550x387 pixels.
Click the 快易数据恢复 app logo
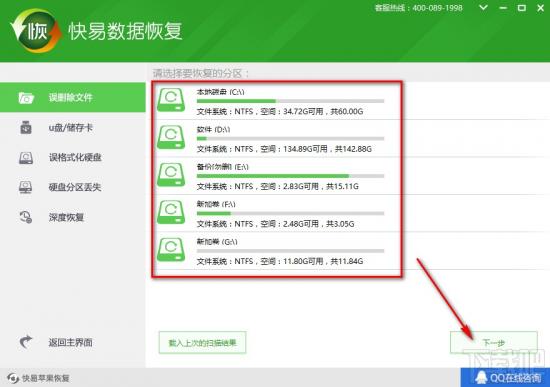pyautogui.click(x=35, y=31)
